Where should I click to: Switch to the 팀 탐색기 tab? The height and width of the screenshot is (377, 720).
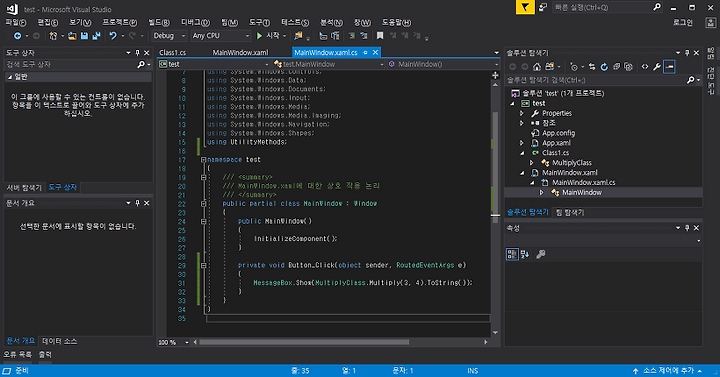click(x=570, y=213)
